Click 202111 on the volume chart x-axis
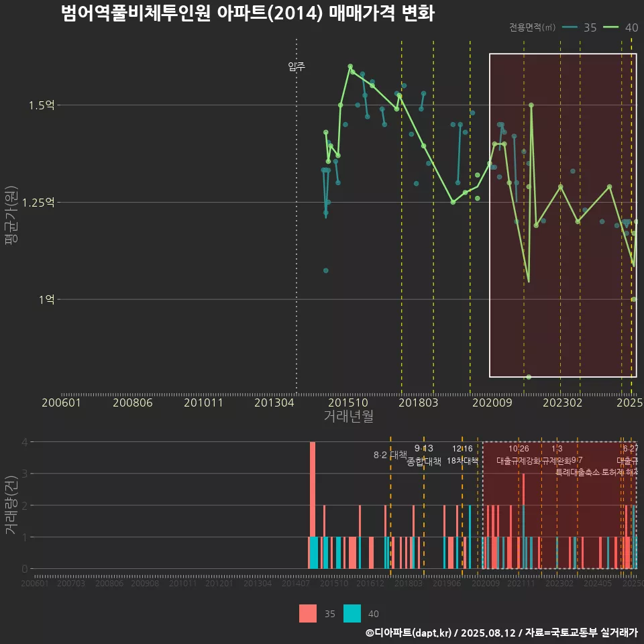The image size is (644, 644). (521, 583)
